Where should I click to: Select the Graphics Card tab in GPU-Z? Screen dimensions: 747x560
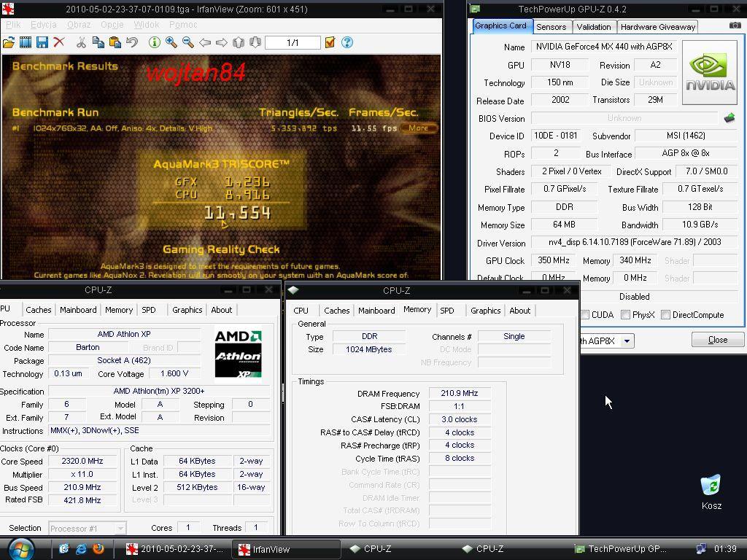500,26
